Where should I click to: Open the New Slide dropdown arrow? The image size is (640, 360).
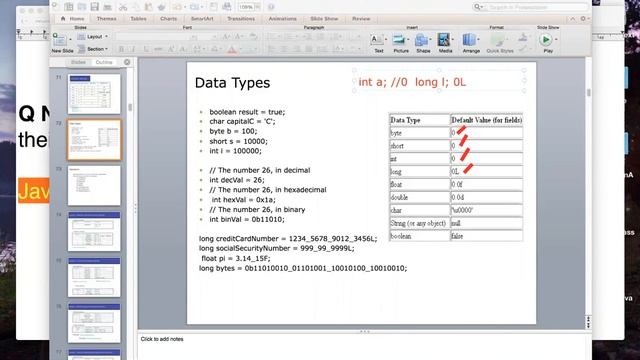pos(70,40)
